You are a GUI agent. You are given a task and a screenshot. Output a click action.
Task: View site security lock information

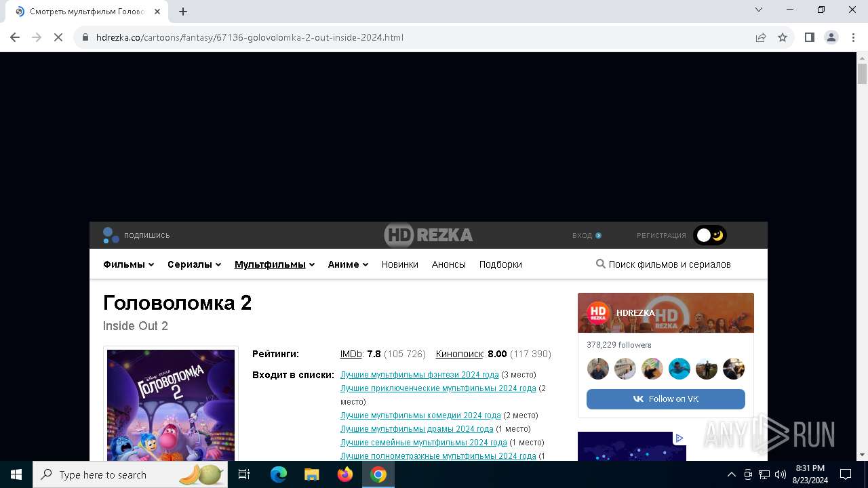tap(85, 37)
